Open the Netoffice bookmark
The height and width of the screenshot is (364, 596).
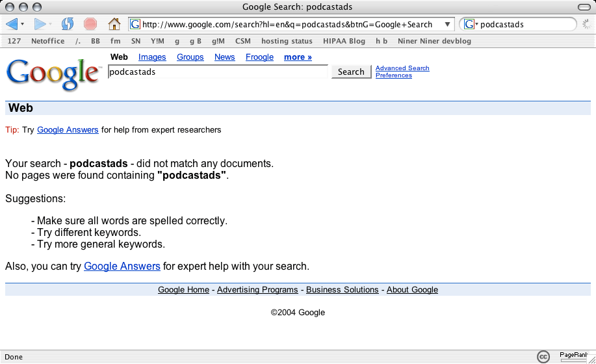[48, 41]
